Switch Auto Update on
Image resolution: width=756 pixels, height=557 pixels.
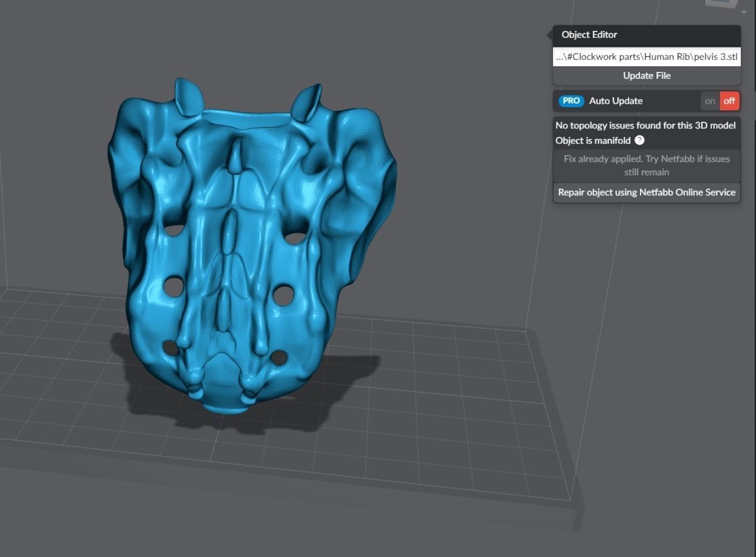(x=710, y=102)
